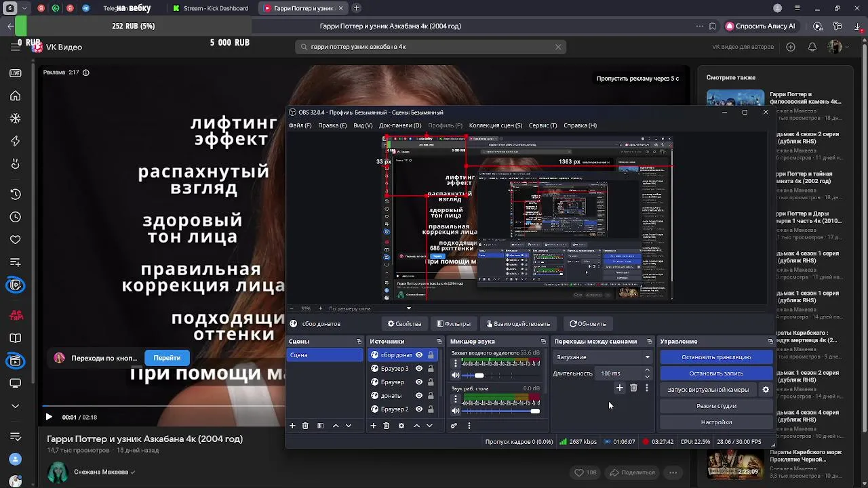Mute the Захват входного аудиопотока speaker icon

(x=456, y=375)
